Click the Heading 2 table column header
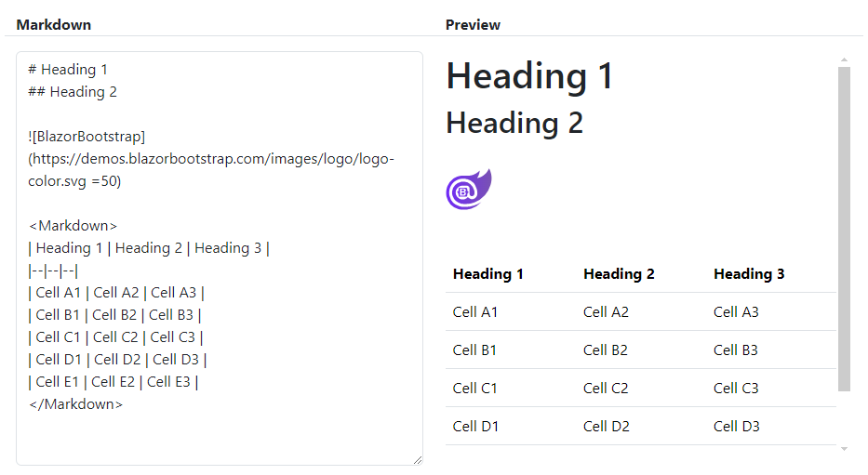 click(619, 273)
